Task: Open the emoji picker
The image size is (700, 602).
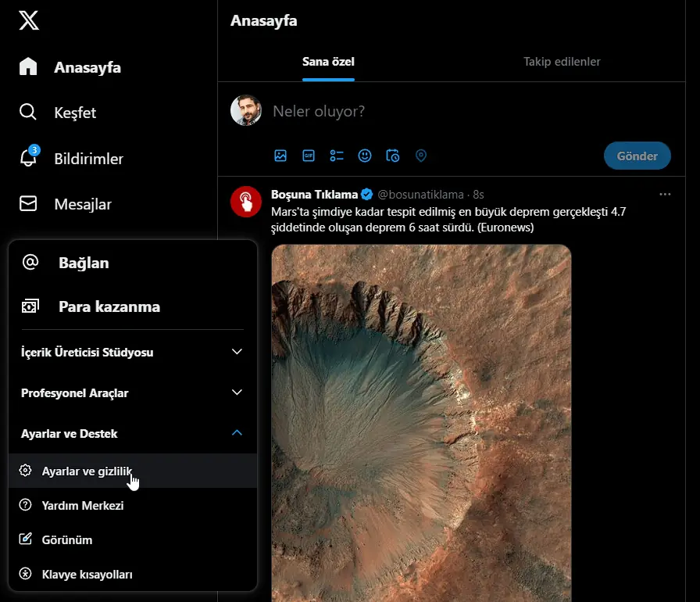Action: tap(365, 156)
